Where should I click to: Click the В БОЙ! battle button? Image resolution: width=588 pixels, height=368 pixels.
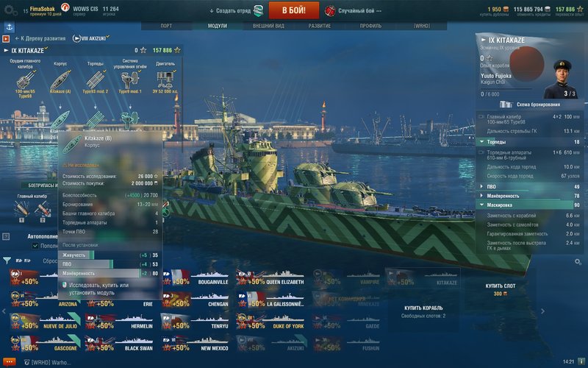[x=294, y=10]
